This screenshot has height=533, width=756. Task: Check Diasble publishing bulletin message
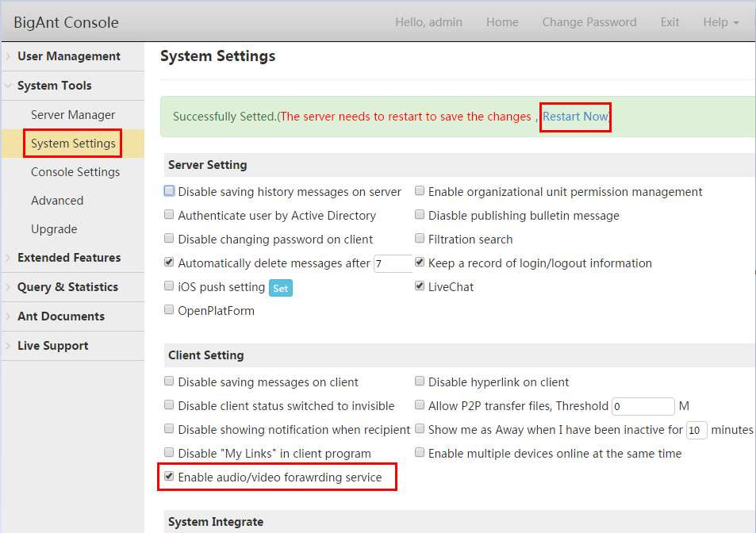[420, 214]
